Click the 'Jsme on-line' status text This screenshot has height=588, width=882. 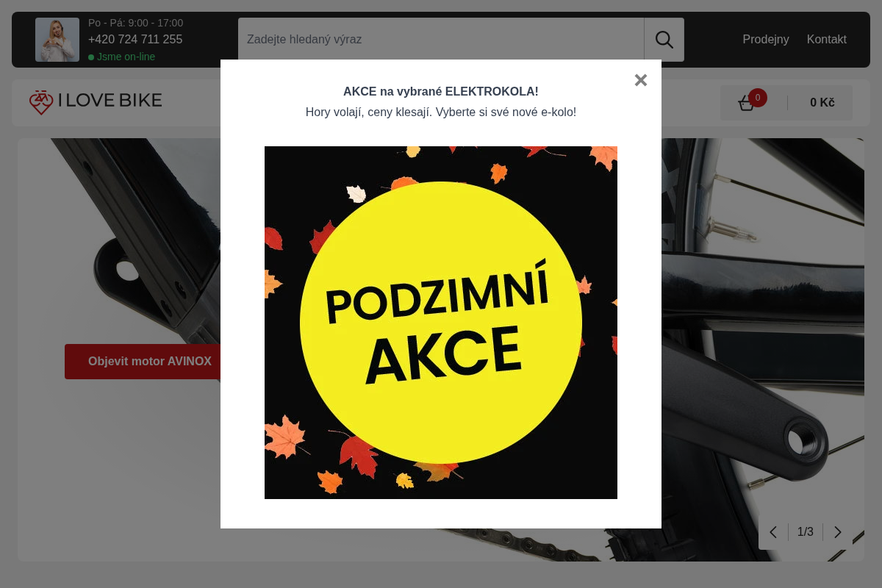(126, 57)
